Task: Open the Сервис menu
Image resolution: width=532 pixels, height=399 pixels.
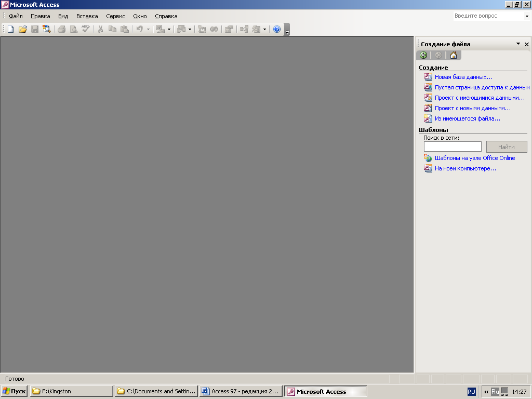Action: (x=115, y=16)
